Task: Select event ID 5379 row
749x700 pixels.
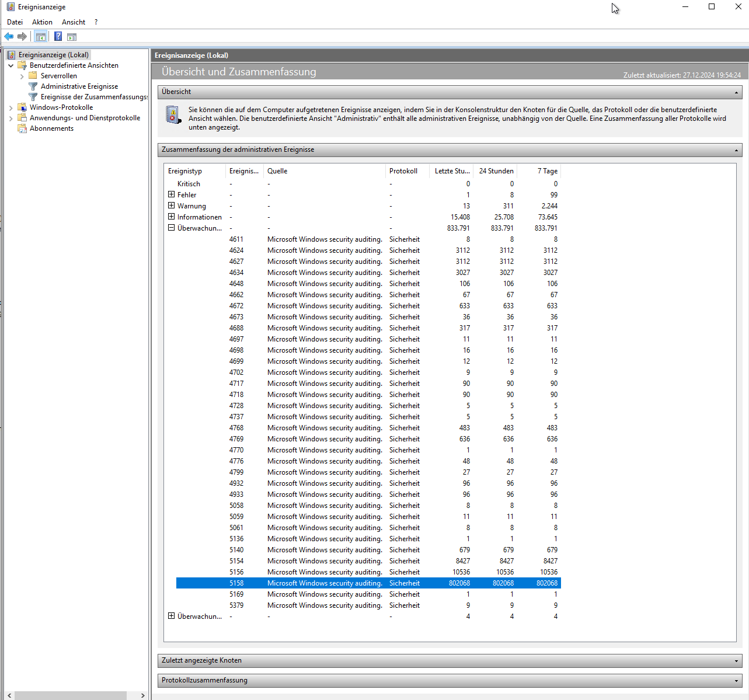Action: coord(368,605)
